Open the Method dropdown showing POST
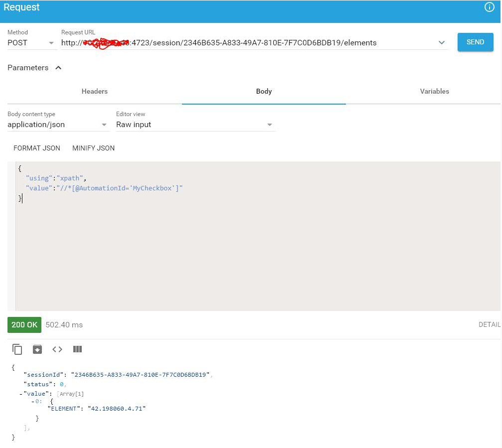Viewport: 502px width, 448px height. coord(51,42)
